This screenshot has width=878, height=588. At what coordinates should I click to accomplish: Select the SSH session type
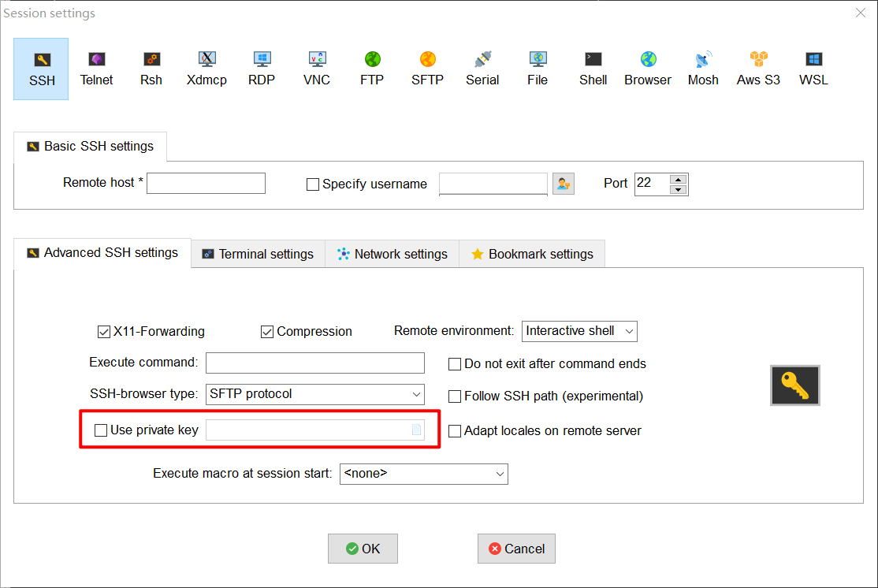(42, 69)
